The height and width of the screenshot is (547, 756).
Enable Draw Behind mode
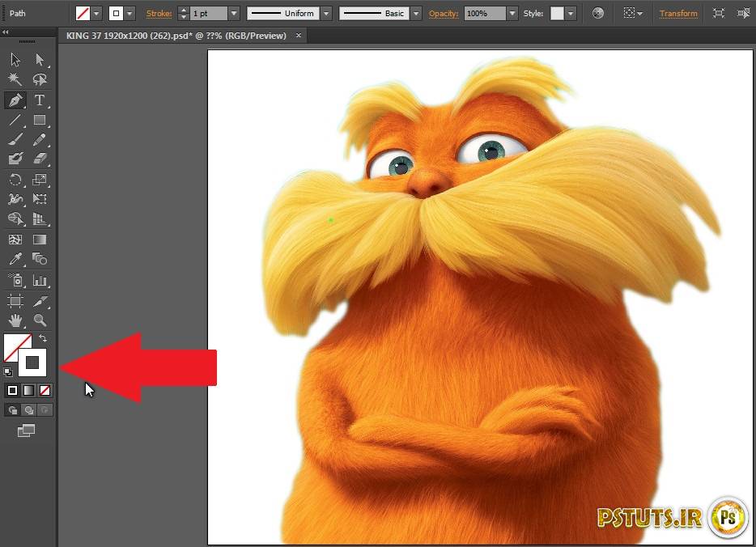[x=29, y=410]
